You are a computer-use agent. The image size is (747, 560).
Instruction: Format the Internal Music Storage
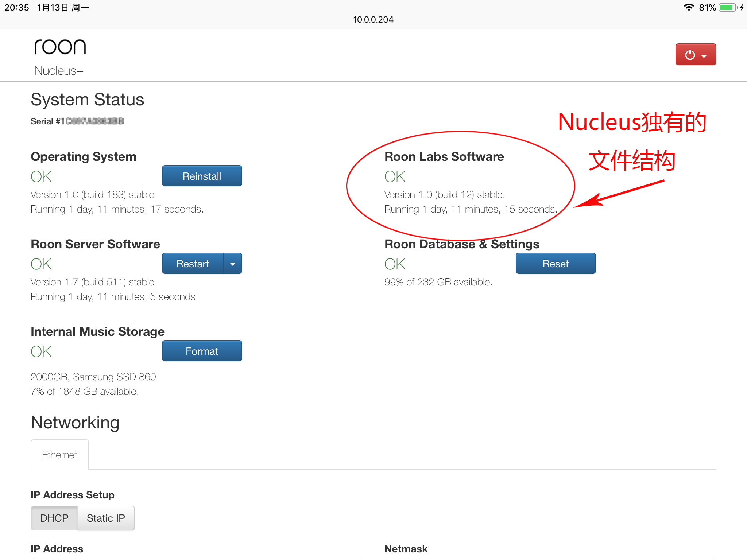202,351
